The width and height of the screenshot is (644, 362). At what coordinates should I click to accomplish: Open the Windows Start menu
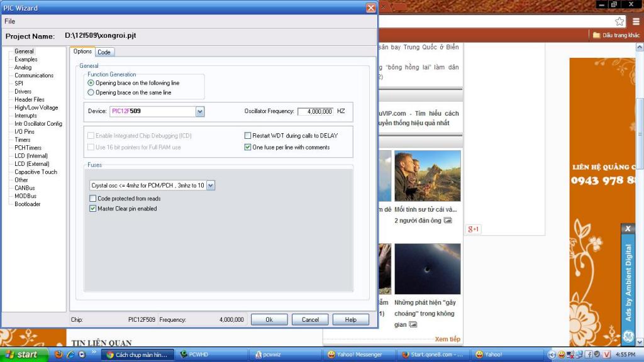24,354
